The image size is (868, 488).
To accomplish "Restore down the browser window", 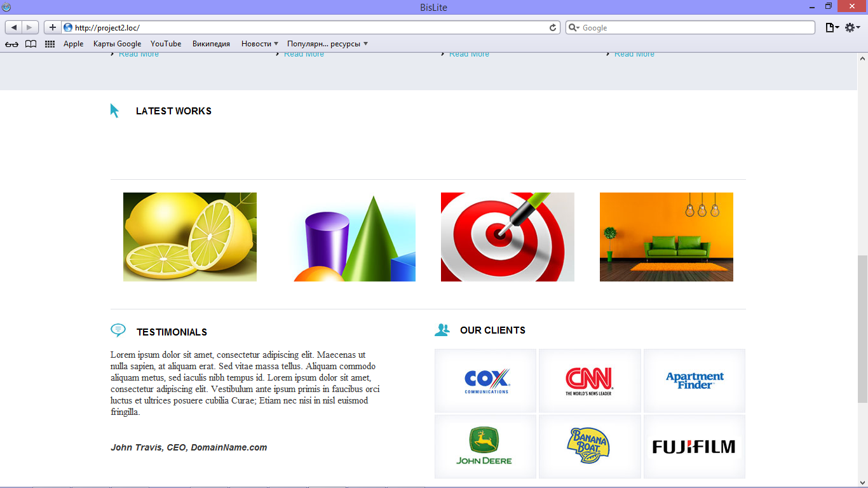I will (829, 7).
